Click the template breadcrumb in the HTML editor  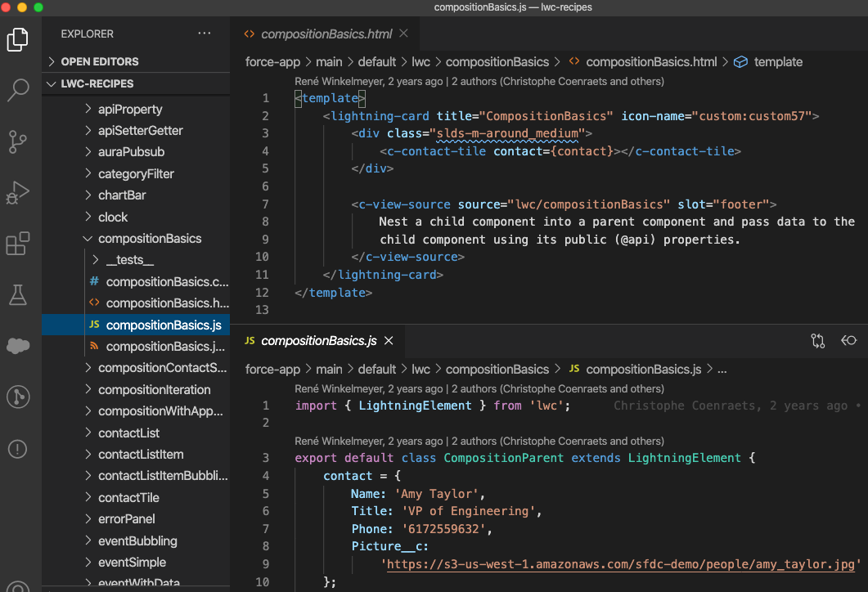pos(777,62)
